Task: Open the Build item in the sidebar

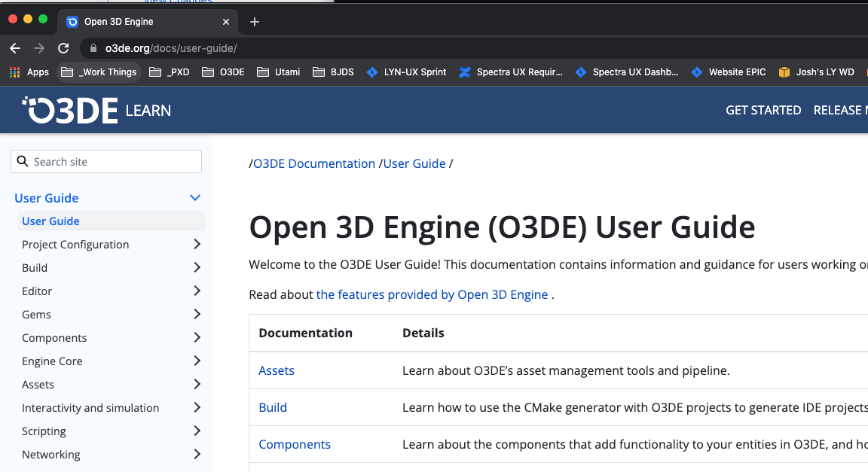Action: [x=35, y=268]
